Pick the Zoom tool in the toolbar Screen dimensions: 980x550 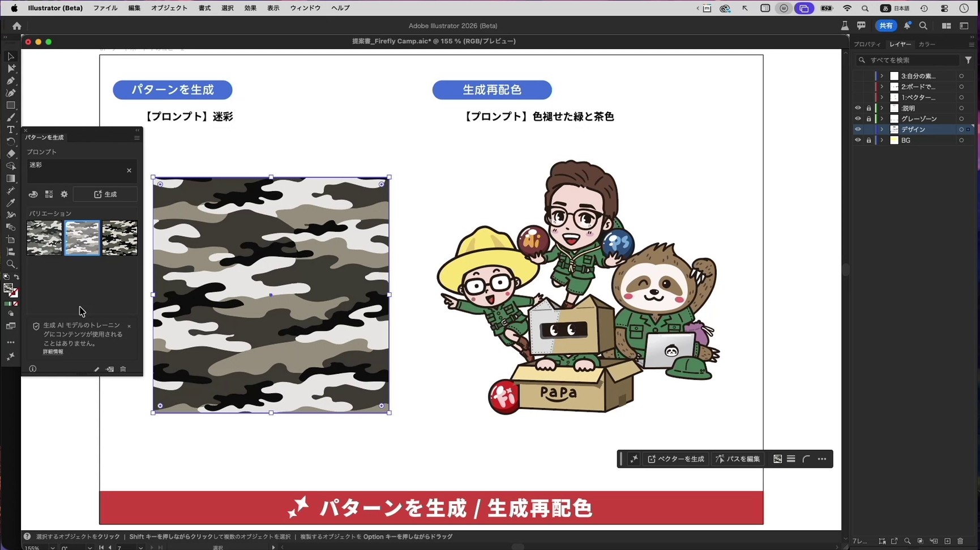pyautogui.click(x=10, y=263)
